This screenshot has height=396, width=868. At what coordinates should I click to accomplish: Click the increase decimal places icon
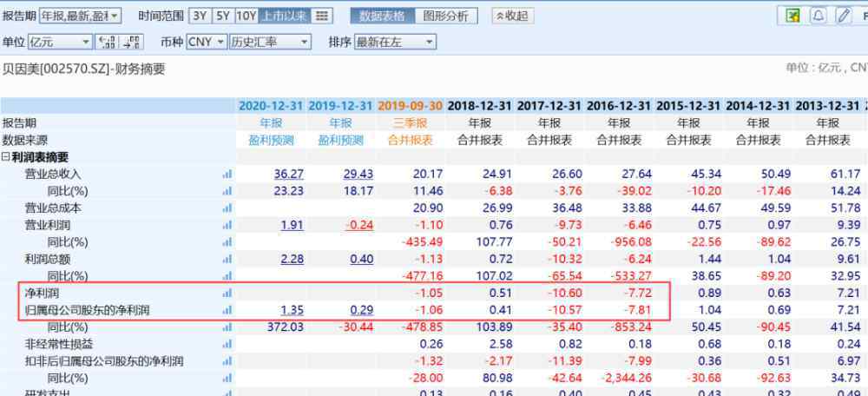click(131, 42)
